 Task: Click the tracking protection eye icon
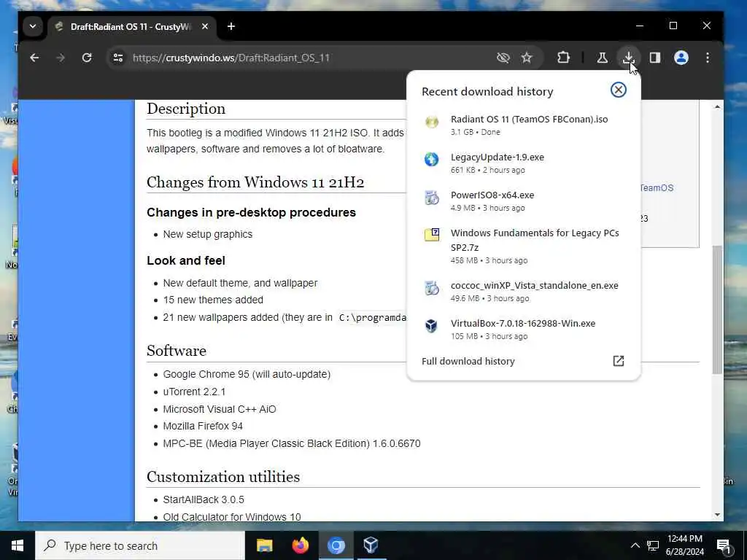coord(503,58)
